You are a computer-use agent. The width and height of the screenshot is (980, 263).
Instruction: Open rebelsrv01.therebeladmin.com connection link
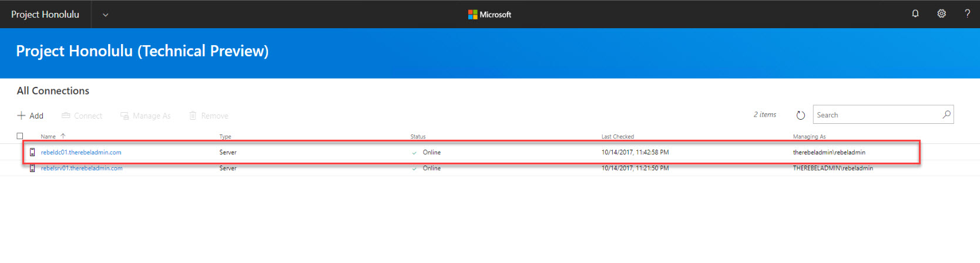[82, 168]
